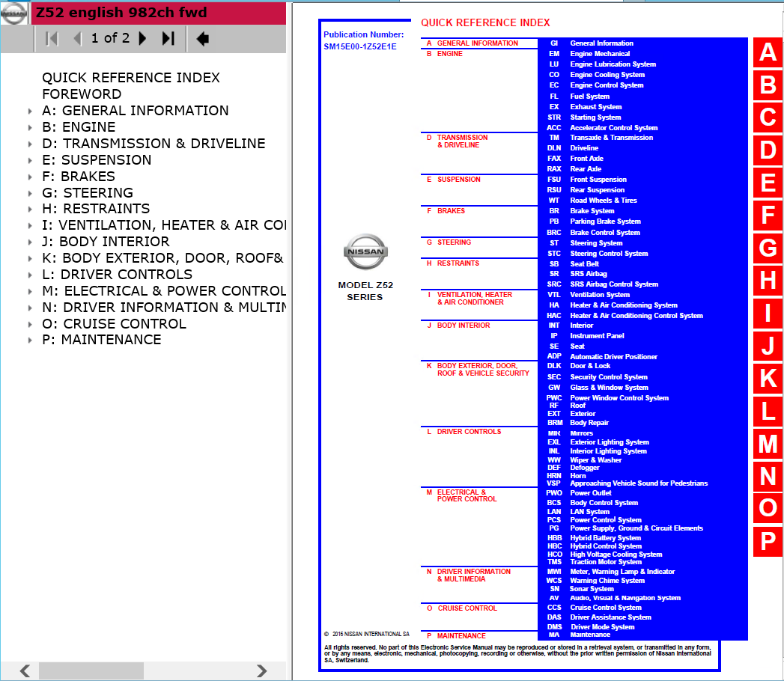Click the horizontal scrollbar thumb
The width and height of the screenshot is (784, 681).
[x=91, y=671]
